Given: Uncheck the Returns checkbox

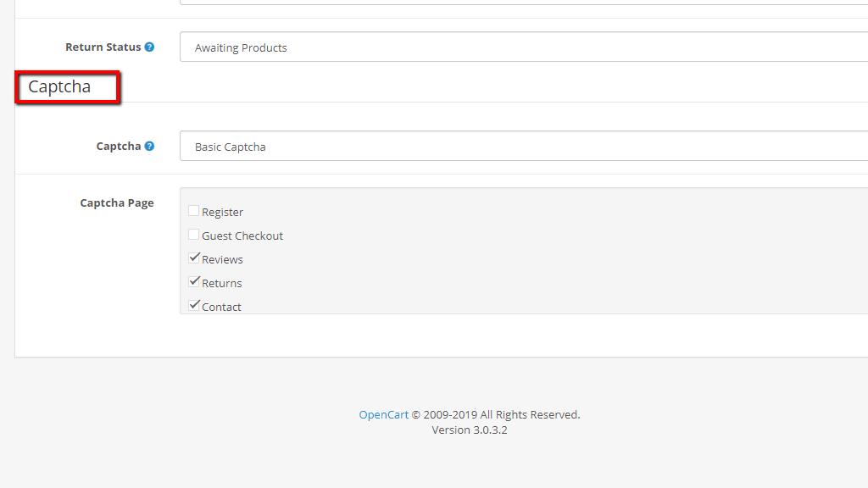Looking at the screenshot, I should tap(194, 282).
